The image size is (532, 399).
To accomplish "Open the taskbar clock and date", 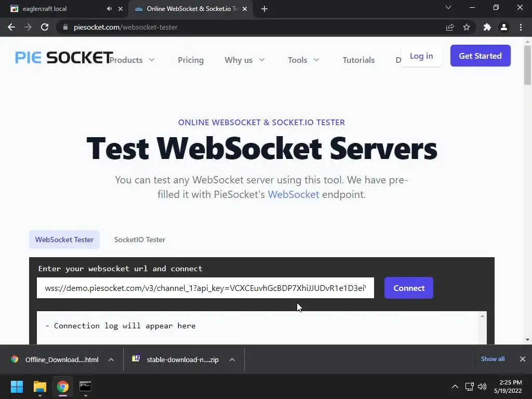I will [x=508, y=387].
